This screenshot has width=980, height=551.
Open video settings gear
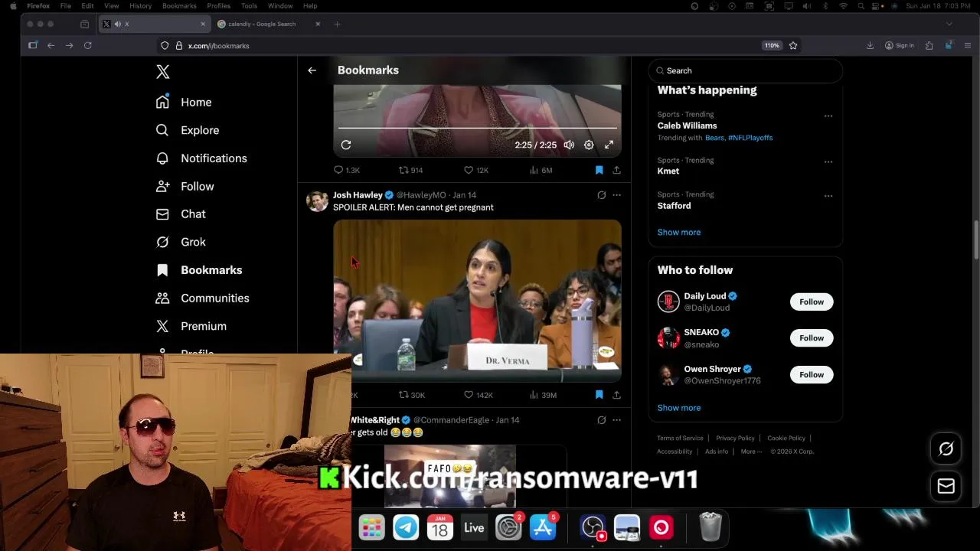pyautogui.click(x=589, y=145)
